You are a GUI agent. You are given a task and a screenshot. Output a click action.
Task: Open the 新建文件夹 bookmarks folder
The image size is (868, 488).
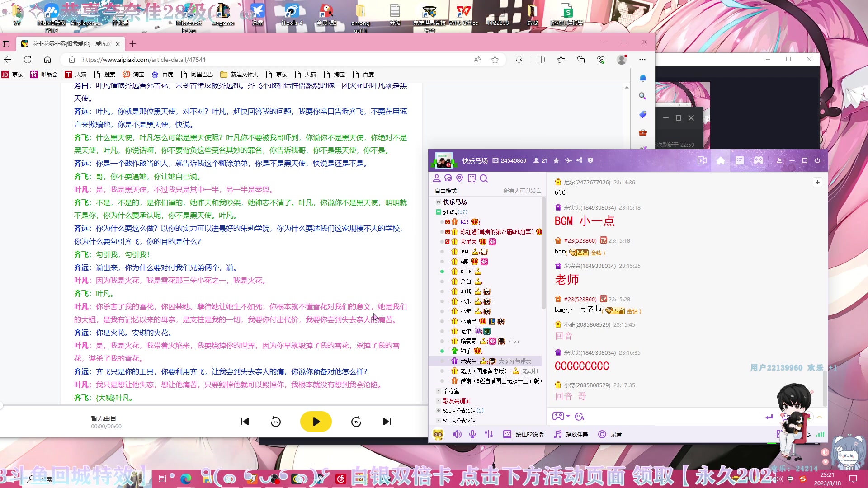click(239, 75)
